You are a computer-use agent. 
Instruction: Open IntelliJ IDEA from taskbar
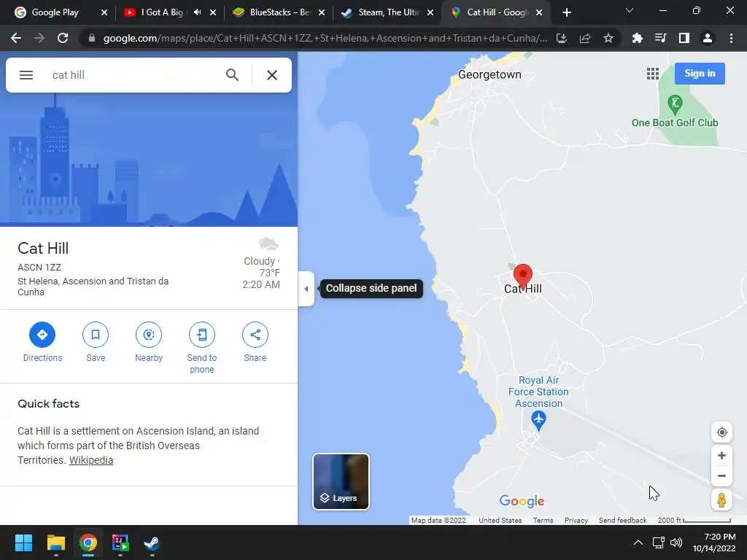120,542
